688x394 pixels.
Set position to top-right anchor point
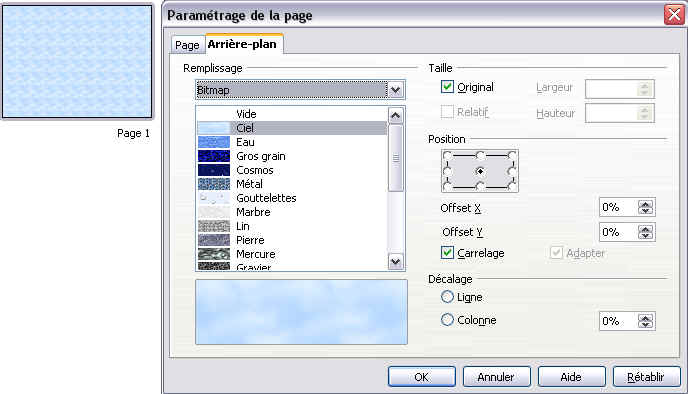tap(512, 156)
